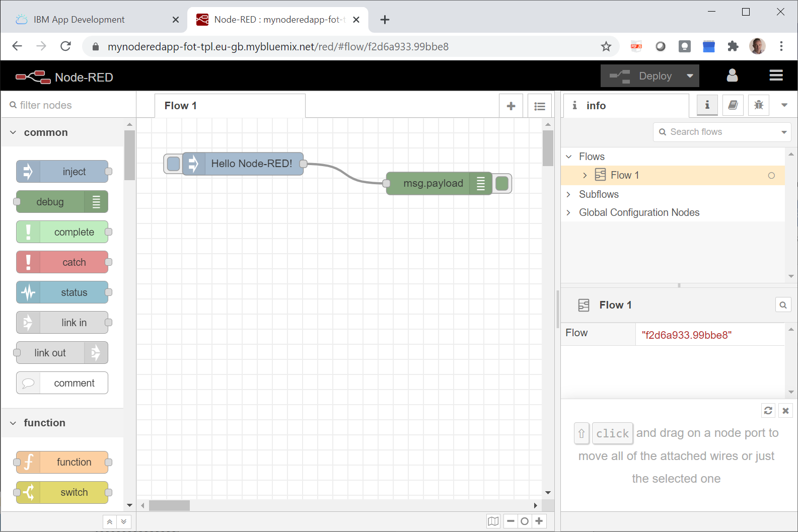Select the function node in palette

click(x=62, y=462)
